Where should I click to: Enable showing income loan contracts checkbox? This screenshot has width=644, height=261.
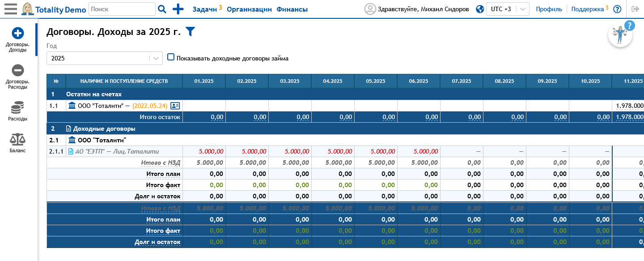pyautogui.click(x=170, y=57)
